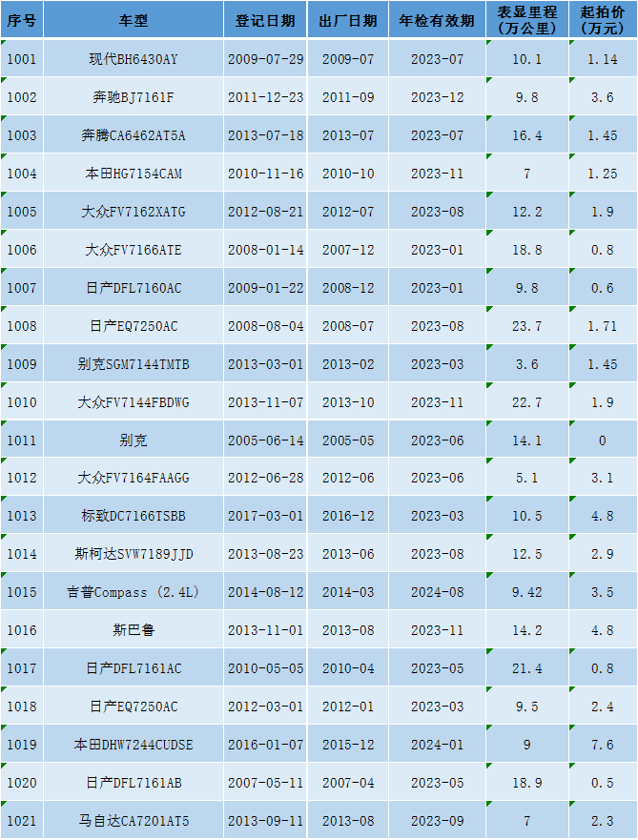The height and width of the screenshot is (840, 638).
Task: Select registration date 2009-07-29
Action: coord(265,58)
